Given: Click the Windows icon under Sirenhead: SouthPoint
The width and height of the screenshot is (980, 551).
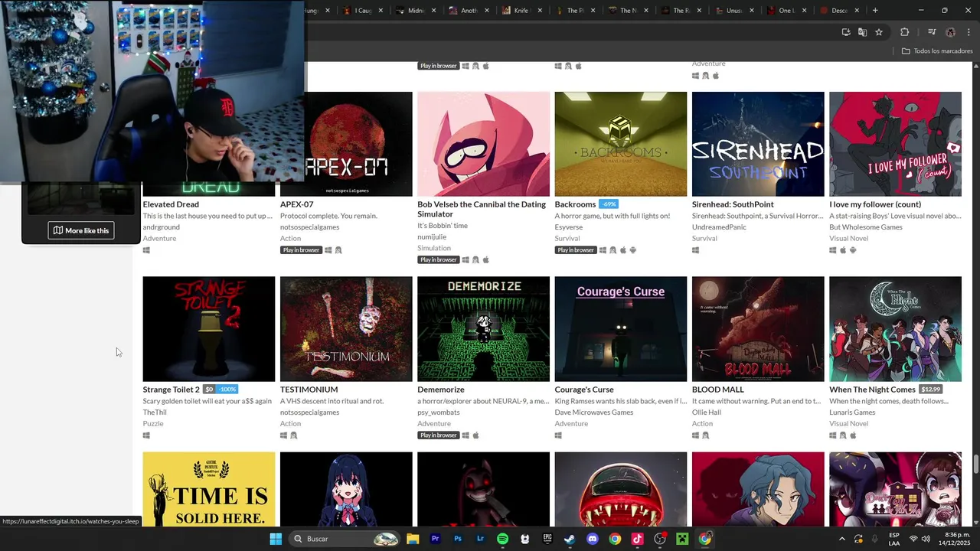Looking at the screenshot, I should coord(695,250).
